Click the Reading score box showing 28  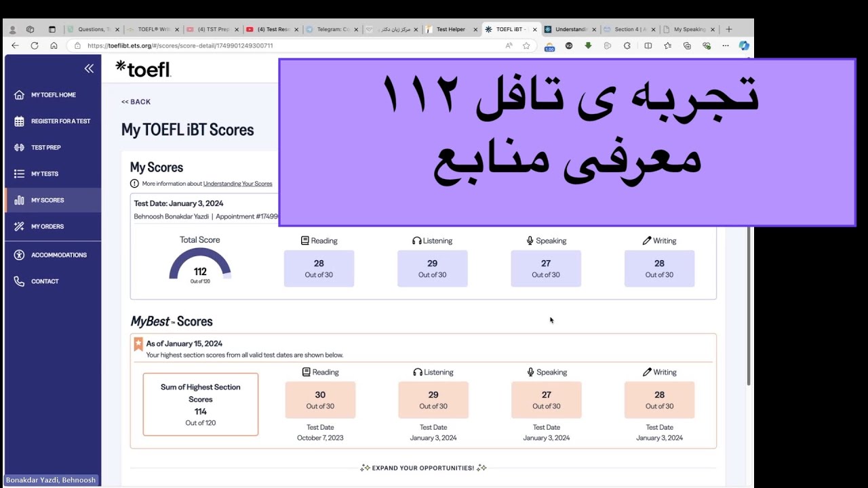coord(319,268)
